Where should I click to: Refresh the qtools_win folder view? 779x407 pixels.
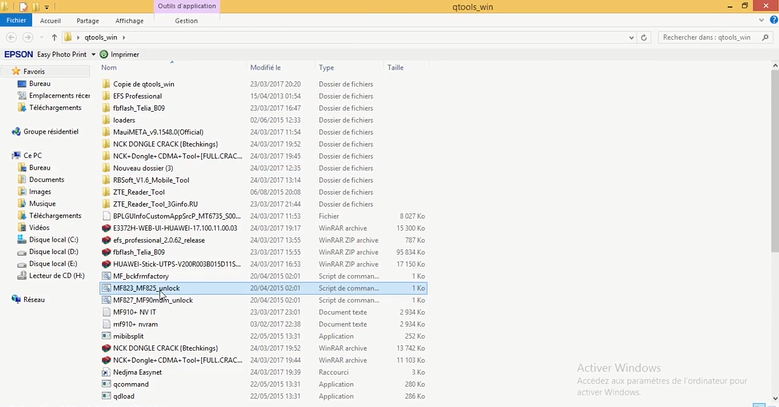click(644, 37)
